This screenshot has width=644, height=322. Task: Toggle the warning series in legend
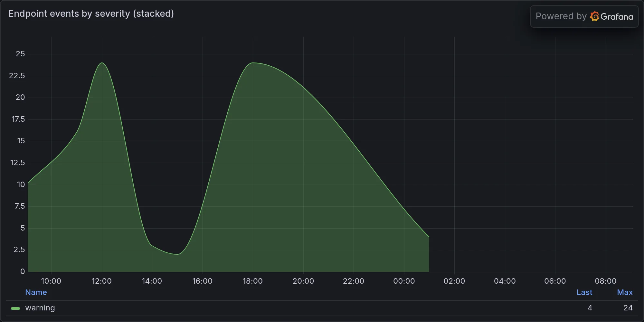40,308
